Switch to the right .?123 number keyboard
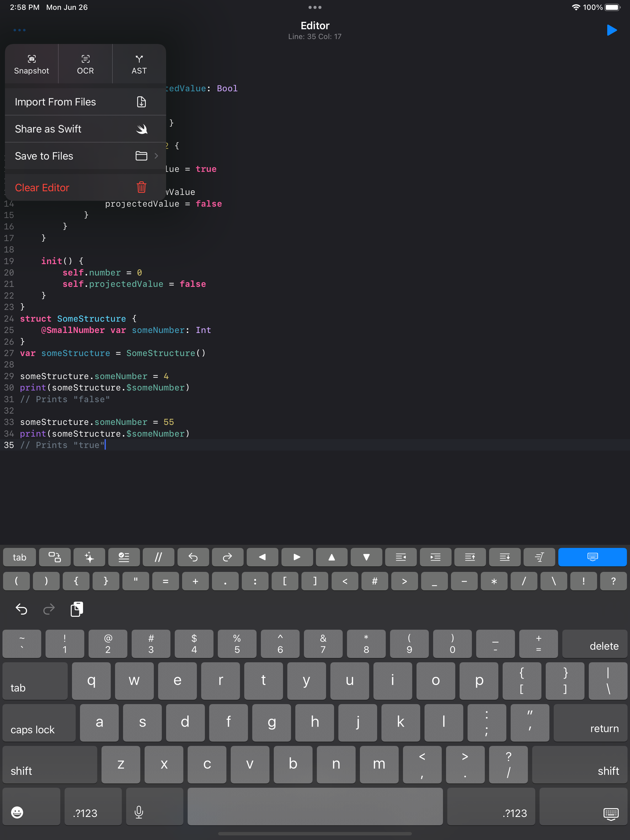This screenshot has width=630, height=840. 491,806
